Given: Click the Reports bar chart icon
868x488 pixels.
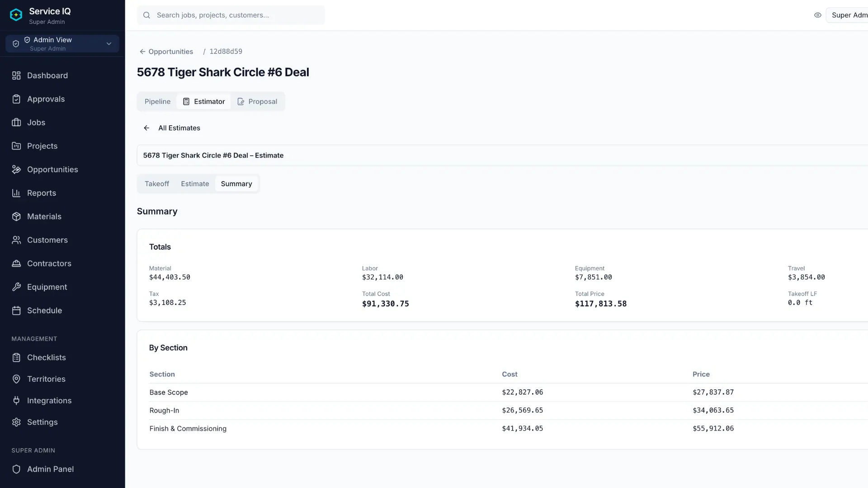Looking at the screenshot, I should tap(16, 193).
